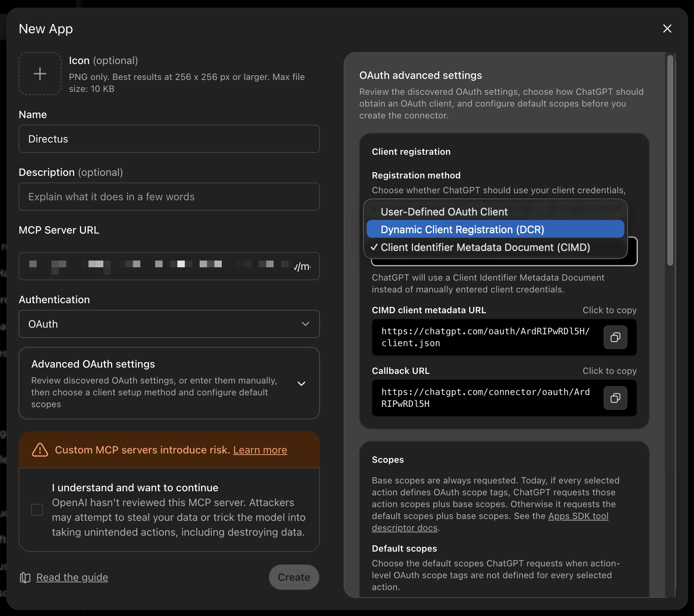Click the book icon next to Read the guide
This screenshot has width=694, height=616.
point(25,577)
